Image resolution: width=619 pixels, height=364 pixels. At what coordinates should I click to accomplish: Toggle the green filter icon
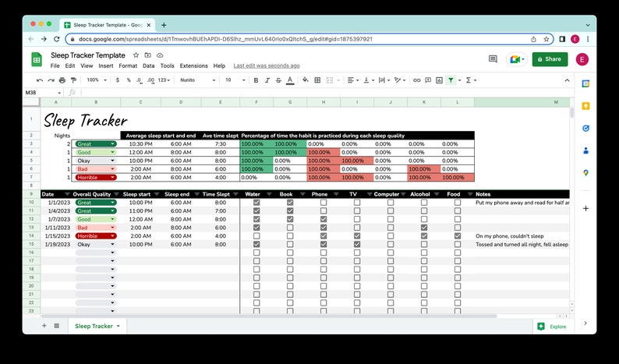451,80
